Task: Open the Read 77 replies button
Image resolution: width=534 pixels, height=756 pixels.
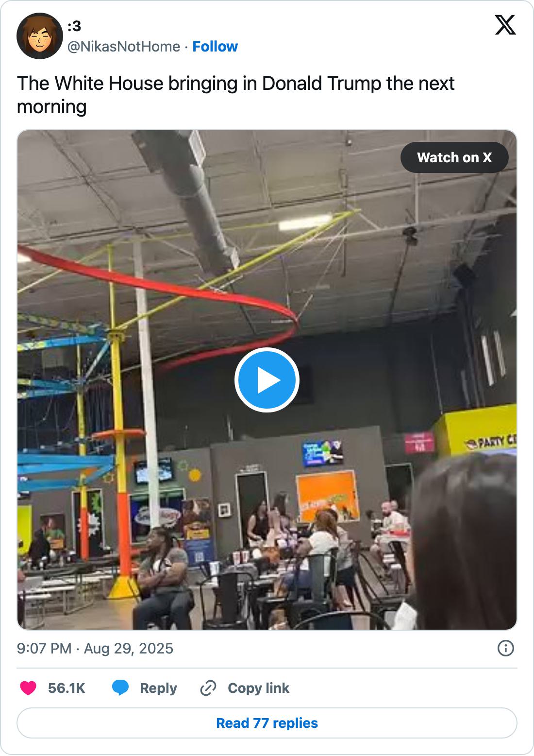Action: 267,723
